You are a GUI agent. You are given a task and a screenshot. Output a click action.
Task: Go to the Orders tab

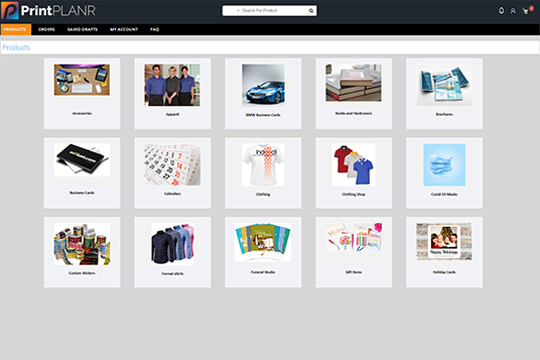click(46, 29)
